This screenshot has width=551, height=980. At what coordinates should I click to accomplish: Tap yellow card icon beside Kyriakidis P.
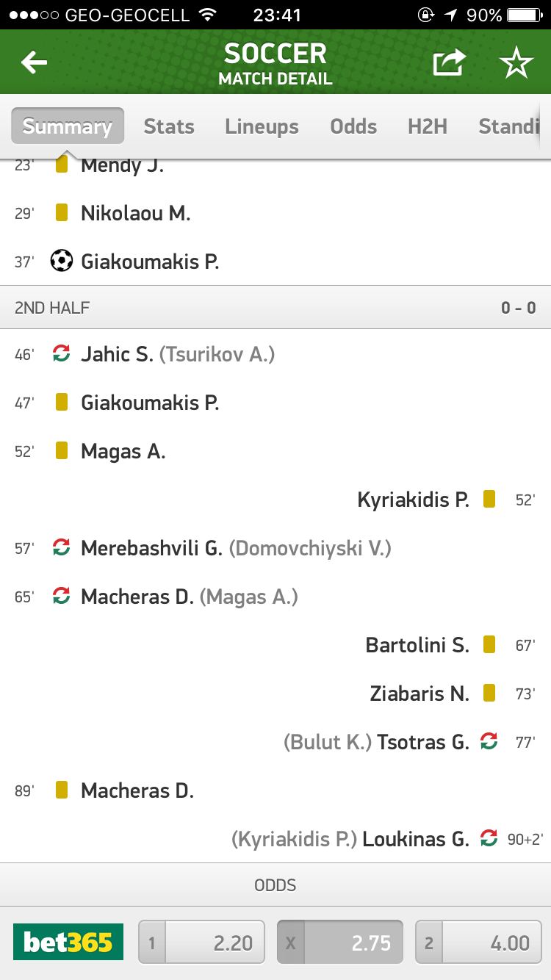pos(489,500)
